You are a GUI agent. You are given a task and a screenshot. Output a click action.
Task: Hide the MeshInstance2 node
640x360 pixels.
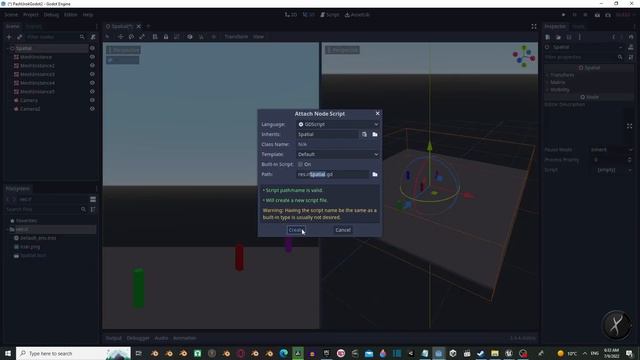point(92,65)
